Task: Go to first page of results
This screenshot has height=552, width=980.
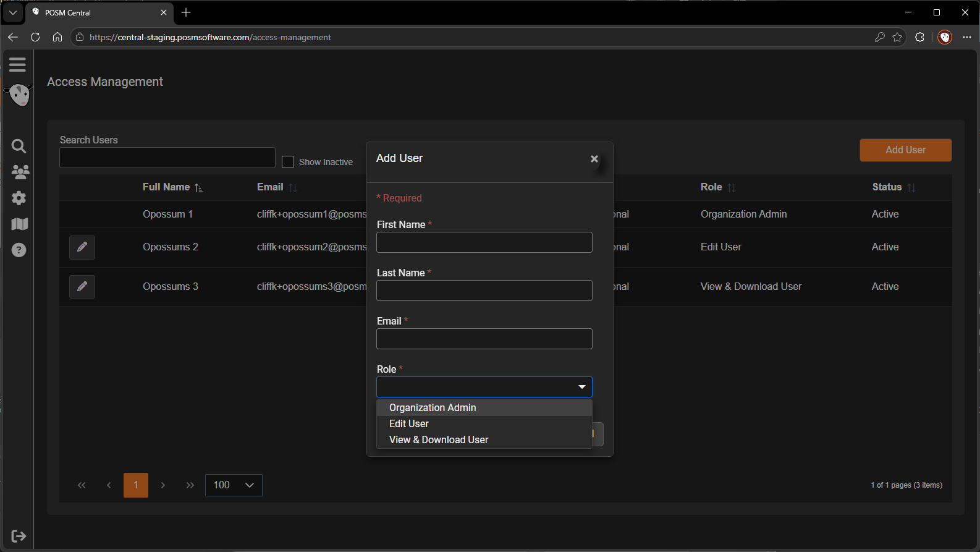Action: [x=82, y=485]
